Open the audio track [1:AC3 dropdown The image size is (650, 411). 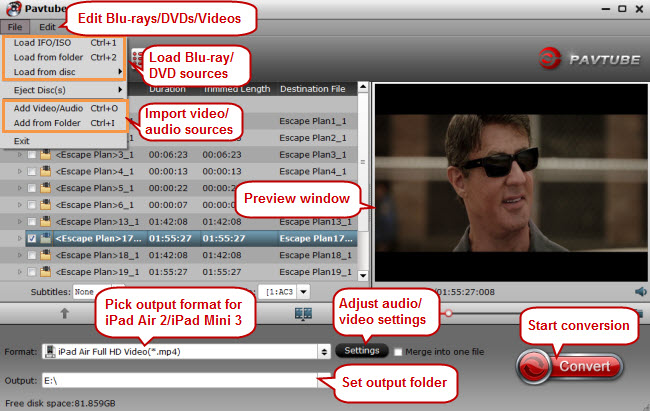point(303,292)
